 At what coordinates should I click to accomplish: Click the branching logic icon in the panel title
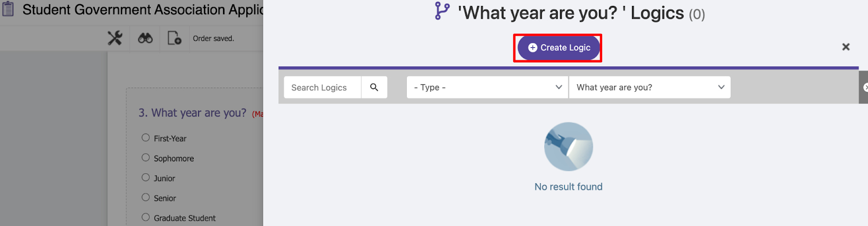tap(442, 11)
